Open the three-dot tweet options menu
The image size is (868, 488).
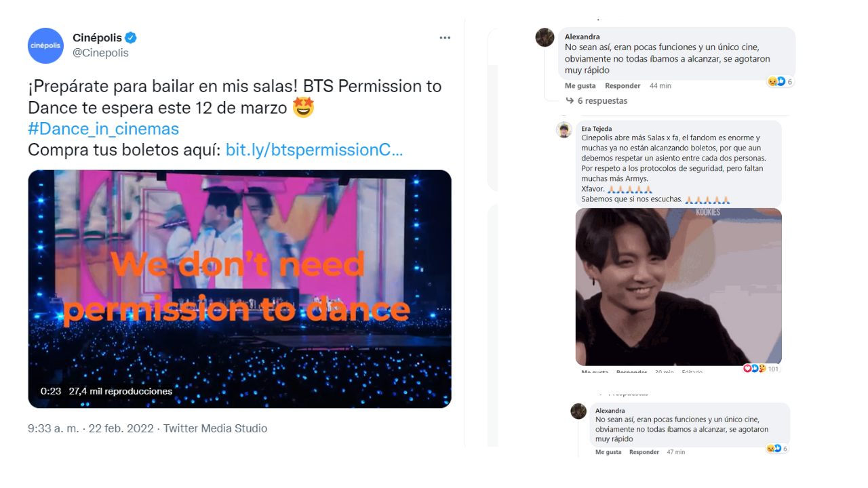[x=445, y=38]
